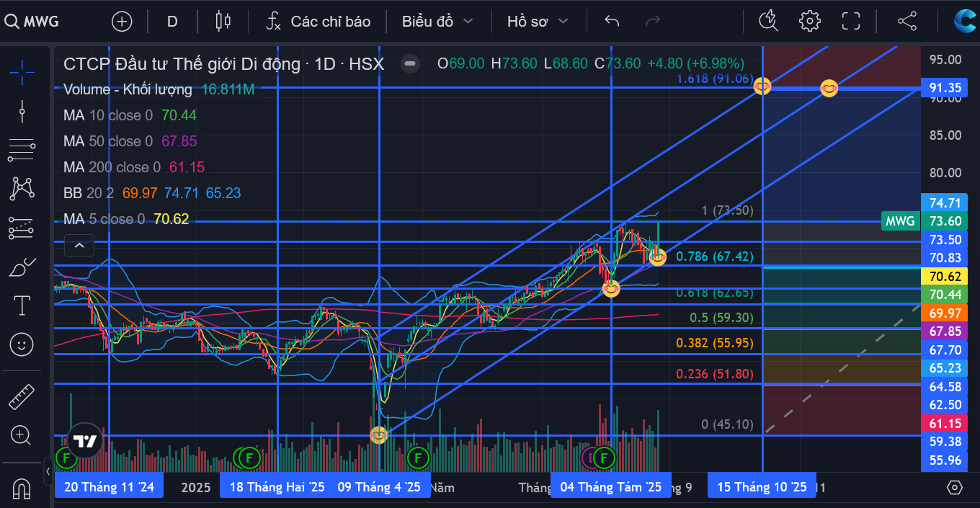Collapse the indicator legend with chevron
The image size is (980, 508).
pos(79,246)
